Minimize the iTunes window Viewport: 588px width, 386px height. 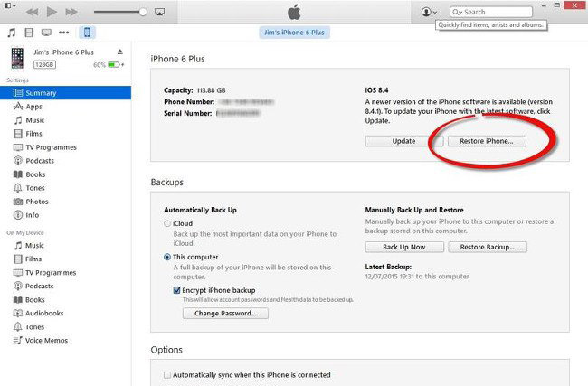click(544, 5)
